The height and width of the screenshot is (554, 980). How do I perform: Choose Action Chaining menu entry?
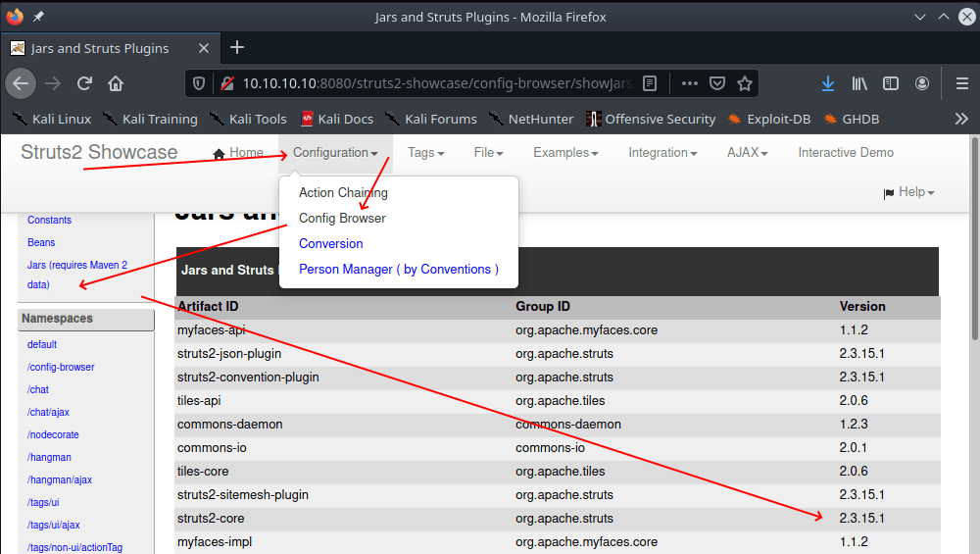tap(343, 192)
